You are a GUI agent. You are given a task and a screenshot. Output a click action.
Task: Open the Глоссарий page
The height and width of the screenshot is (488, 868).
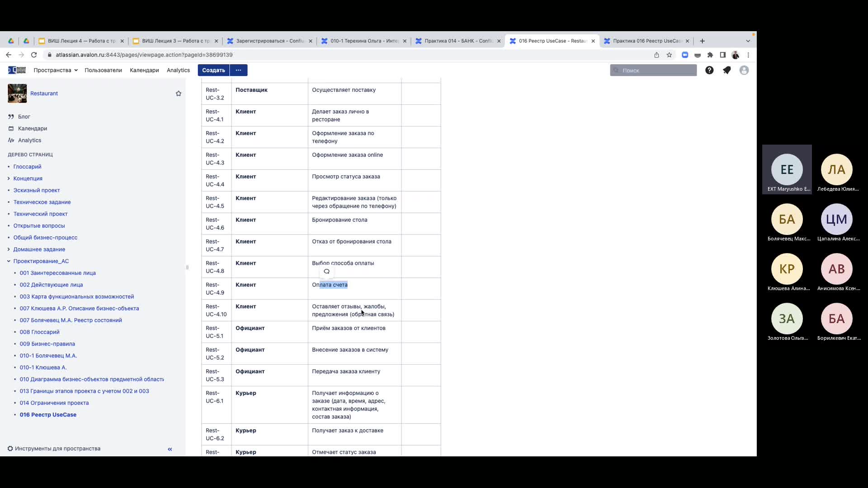[27, 167]
